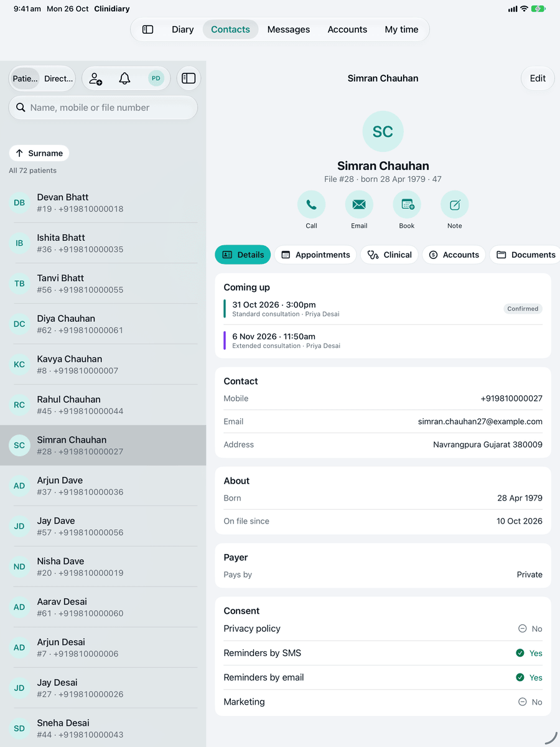Select patient Ishita Bhatt

tap(103, 243)
